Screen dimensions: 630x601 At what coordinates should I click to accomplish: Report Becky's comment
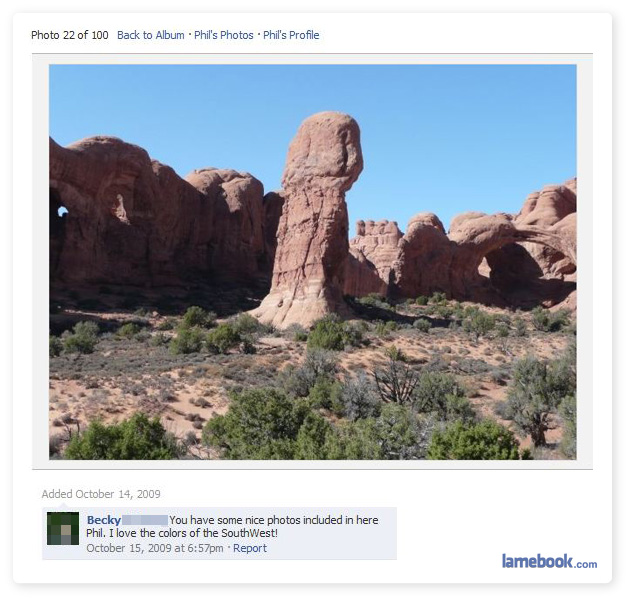tap(250, 548)
